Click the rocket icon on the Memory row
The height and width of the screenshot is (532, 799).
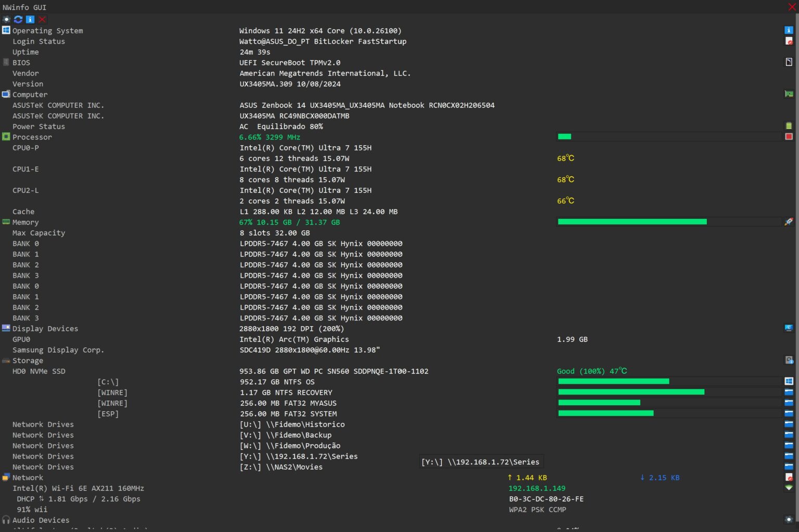point(789,222)
